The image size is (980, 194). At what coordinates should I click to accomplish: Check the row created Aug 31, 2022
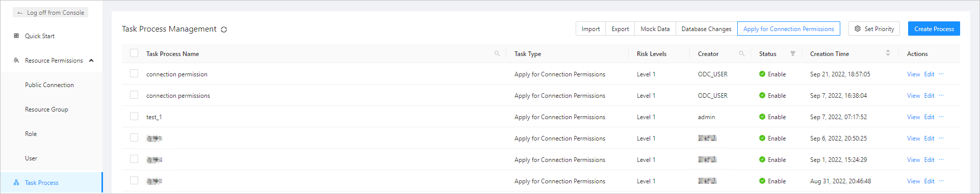134,180
